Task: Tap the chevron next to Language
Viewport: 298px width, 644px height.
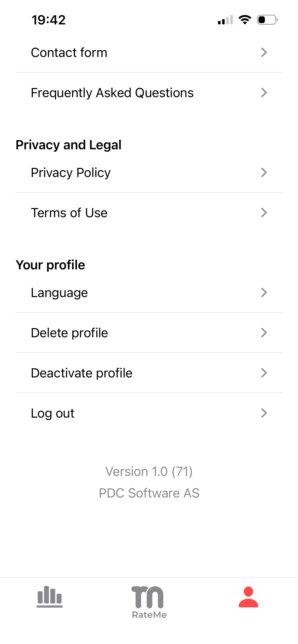Action: click(264, 292)
